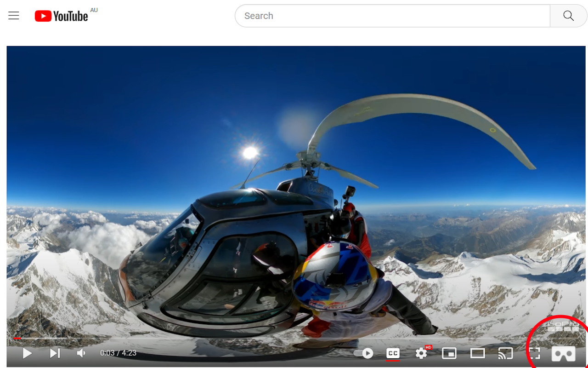Enter full screen mode
This screenshot has height=368, width=588.
(534, 353)
